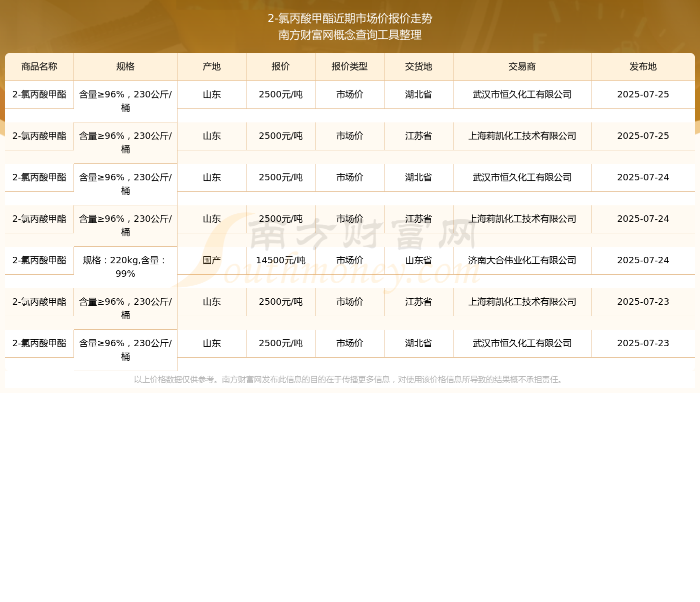Click 上海莉凯化工技术有限公司 in the 2025-07-25 row
This screenshot has width=700, height=602.
(x=522, y=136)
